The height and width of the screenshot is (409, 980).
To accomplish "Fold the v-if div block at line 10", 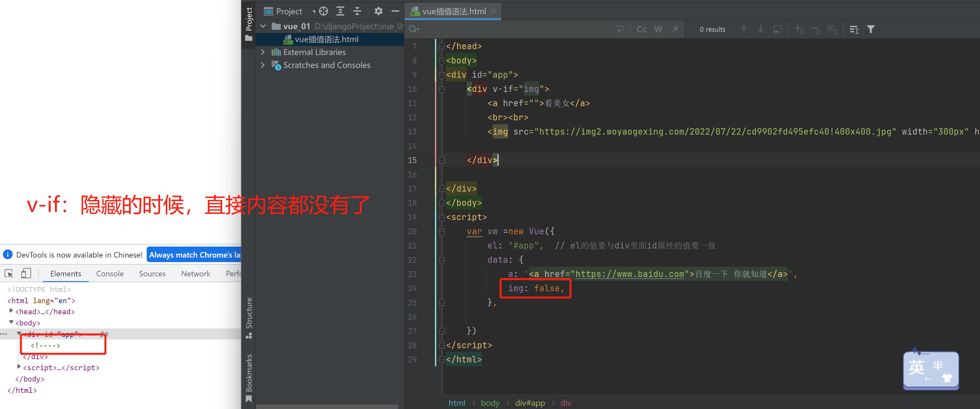I will coord(442,89).
